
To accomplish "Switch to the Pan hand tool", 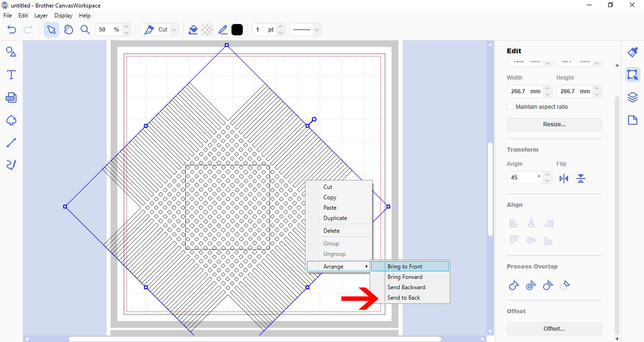I will tap(69, 30).
